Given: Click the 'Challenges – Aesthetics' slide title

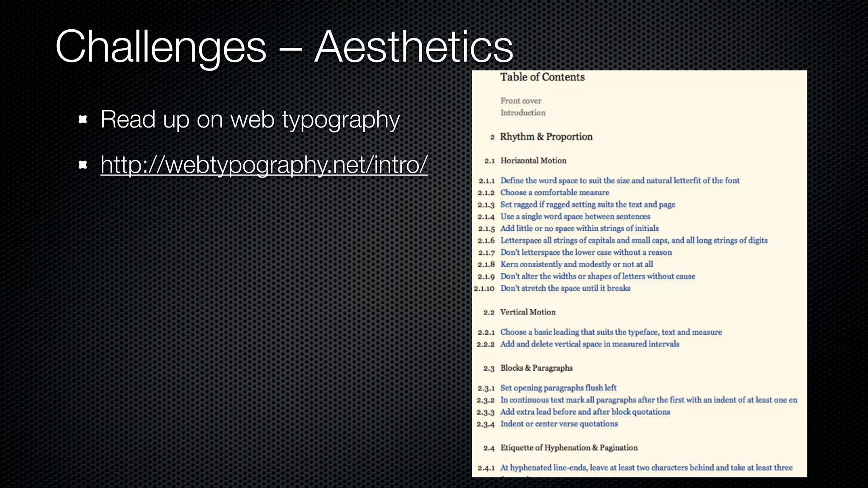Looking at the screenshot, I should pos(284,47).
